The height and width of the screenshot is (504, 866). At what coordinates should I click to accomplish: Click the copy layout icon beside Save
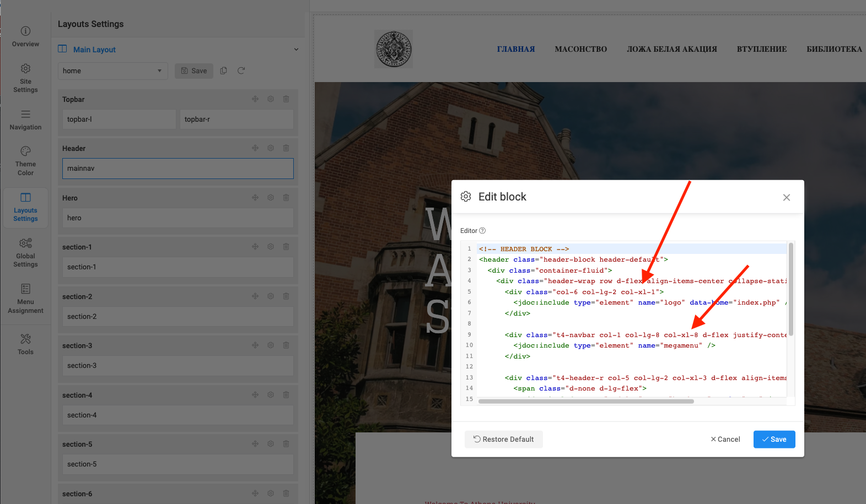(x=223, y=71)
